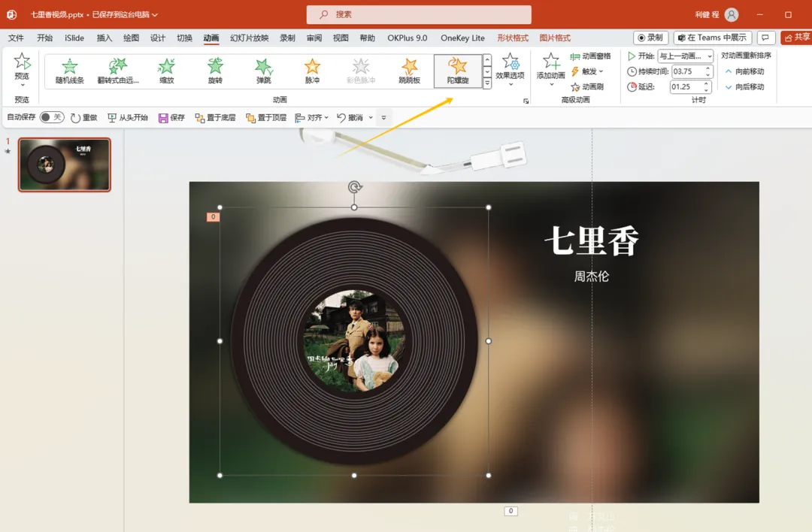Open the OneKey Lite tab

click(462, 38)
